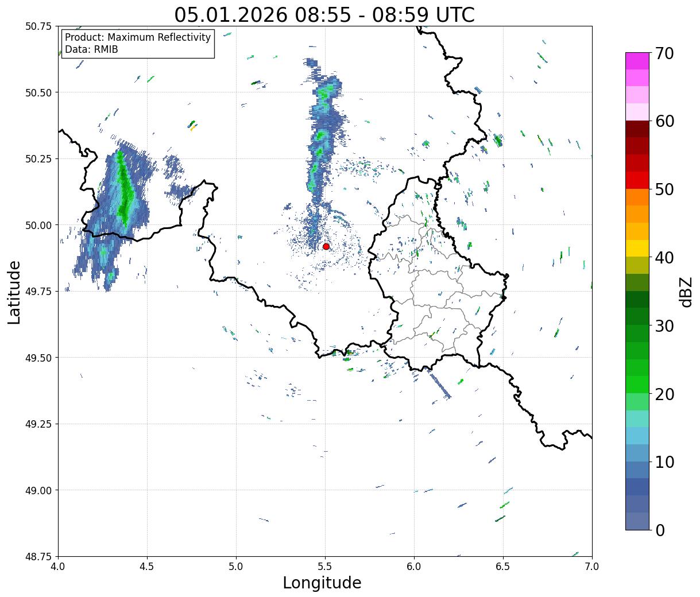This screenshot has height=597, width=700.
Task: Pick the bright red 50 dBZ swatch
Action: click(x=637, y=180)
